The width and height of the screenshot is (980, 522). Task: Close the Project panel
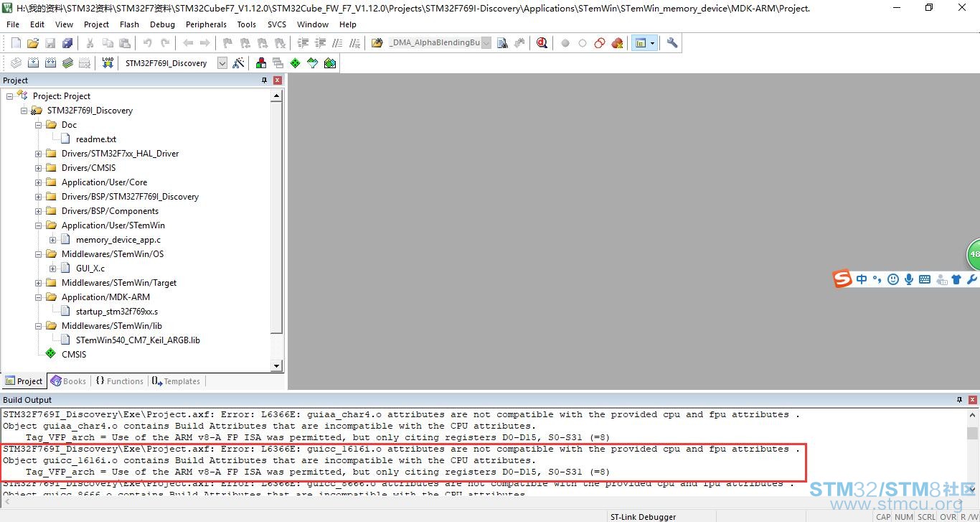pyautogui.click(x=278, y=80)
